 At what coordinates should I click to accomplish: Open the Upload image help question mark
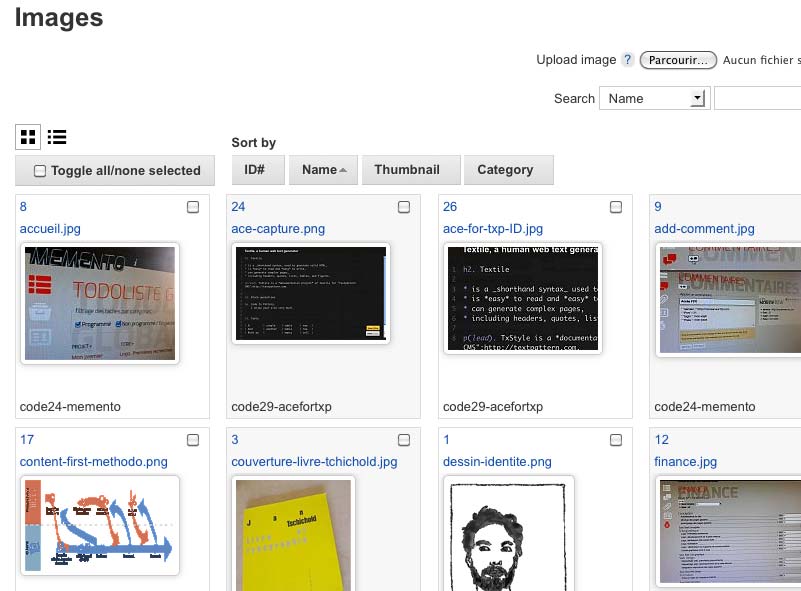tap(628, 60)
